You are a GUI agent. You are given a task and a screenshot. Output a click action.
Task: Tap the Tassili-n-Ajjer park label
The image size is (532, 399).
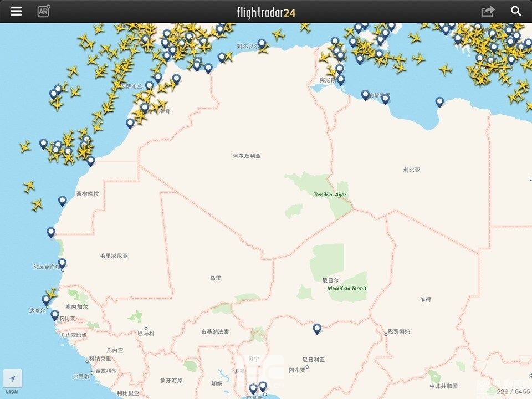[x=330, y=195]
